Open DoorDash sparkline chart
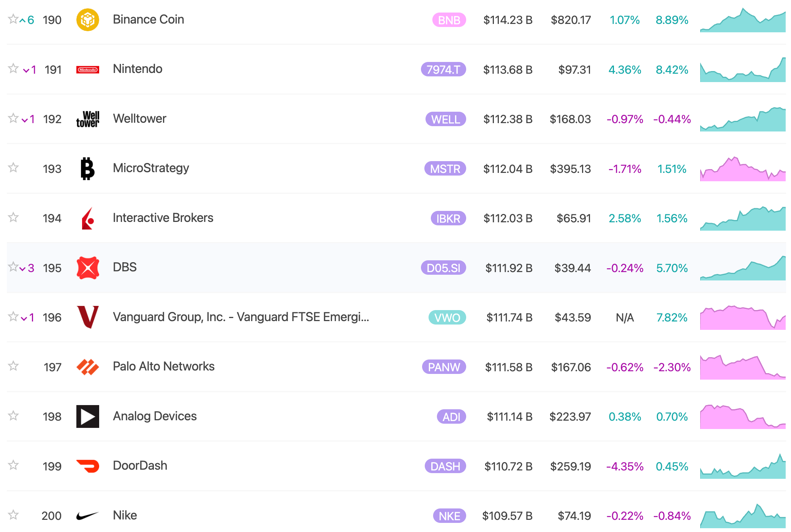Screen dimensions: 791x532 click(743, 466)
